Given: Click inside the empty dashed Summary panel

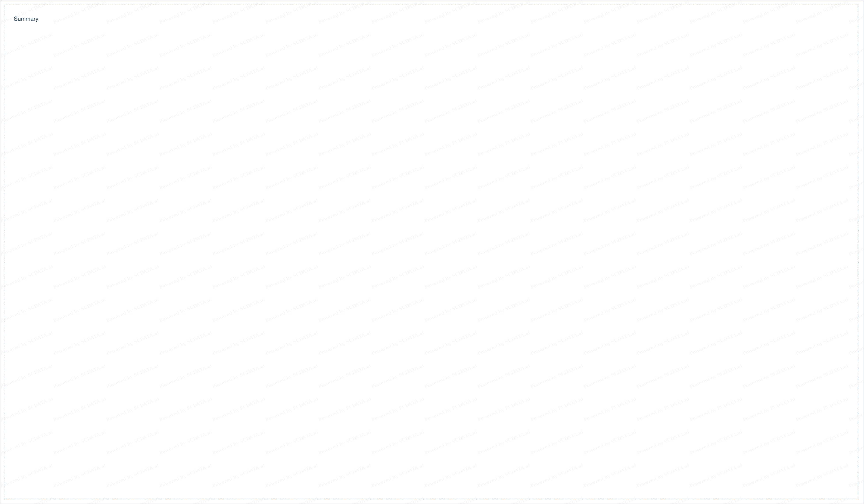Looking at the screenshot, I should pos(432,252).
